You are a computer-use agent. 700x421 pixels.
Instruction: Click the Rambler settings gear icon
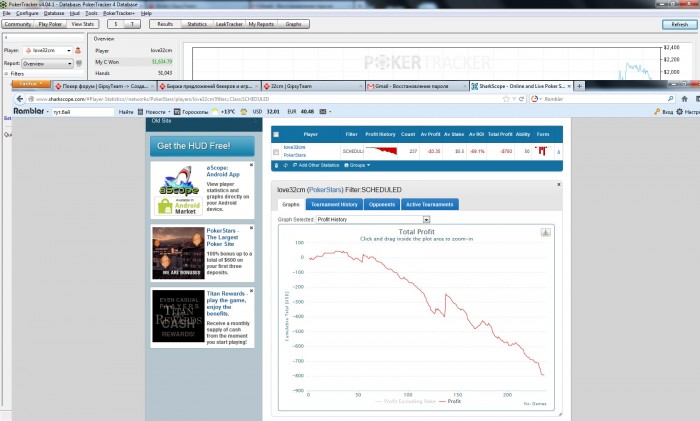point(679,112)
